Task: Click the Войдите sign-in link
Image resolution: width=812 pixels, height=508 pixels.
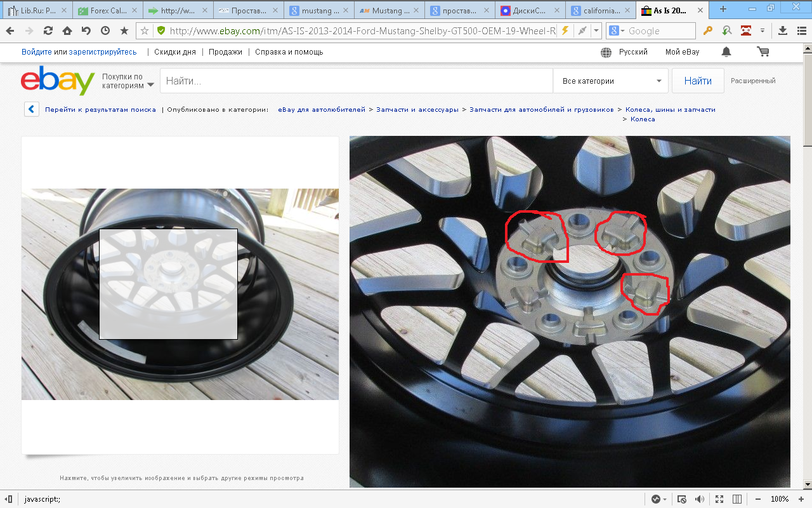Action: pos(37,52)
